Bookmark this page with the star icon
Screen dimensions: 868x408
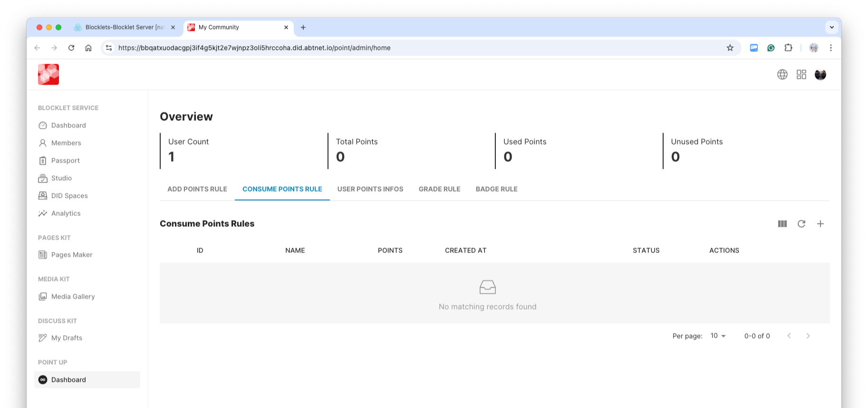(x=730, y=48)
